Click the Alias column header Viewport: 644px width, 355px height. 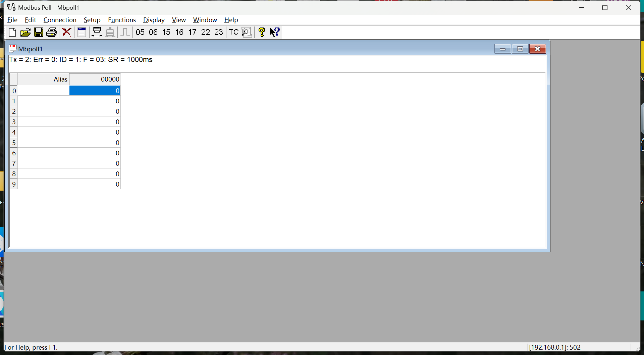point(43,79)
